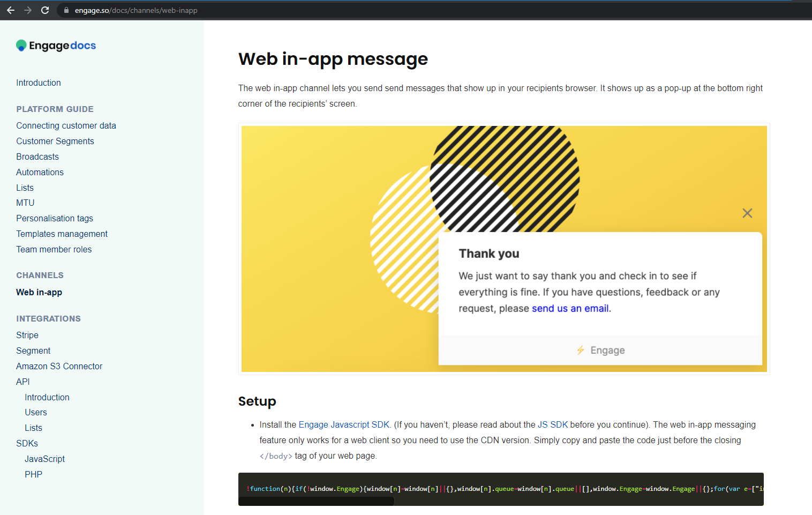Open API section in sidebar
Image resolution: width=812 pixels, height=515 pixels.
[23, 382]
